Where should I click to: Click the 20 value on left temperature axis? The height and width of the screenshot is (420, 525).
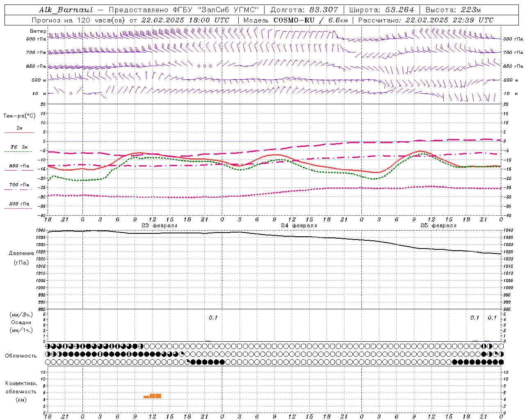coord(44,104)
